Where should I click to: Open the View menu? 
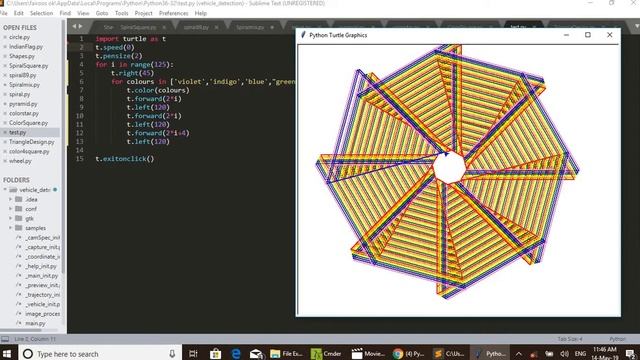point(83,13)
